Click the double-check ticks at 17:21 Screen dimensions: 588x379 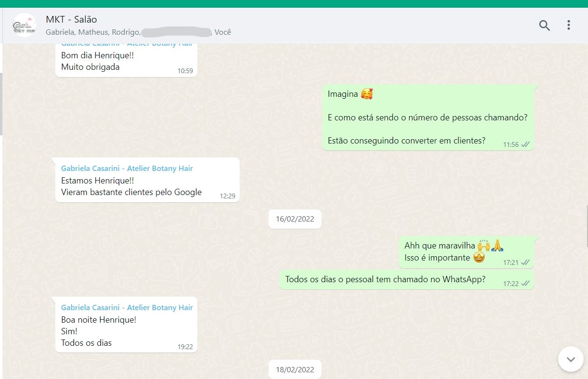[525, 262]
